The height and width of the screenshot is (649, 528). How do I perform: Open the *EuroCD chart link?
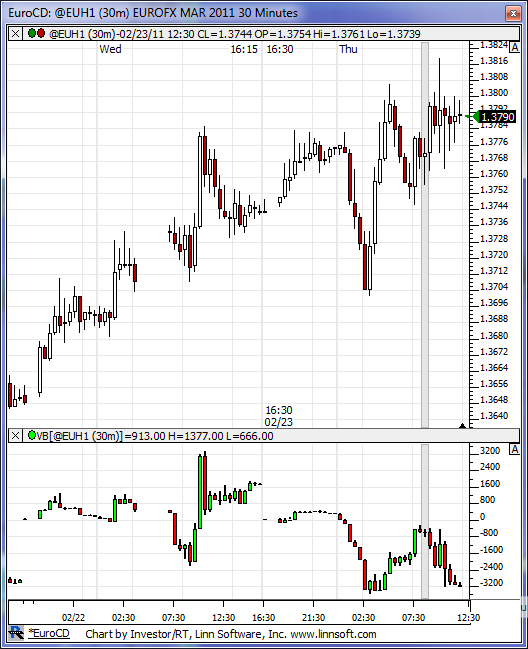(49, 633)
